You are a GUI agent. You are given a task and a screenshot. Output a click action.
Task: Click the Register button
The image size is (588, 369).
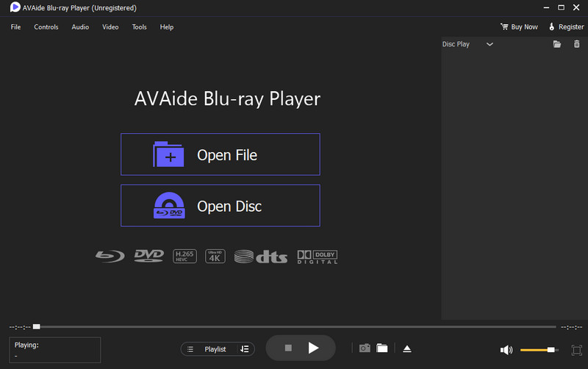[x=566, y=27]
